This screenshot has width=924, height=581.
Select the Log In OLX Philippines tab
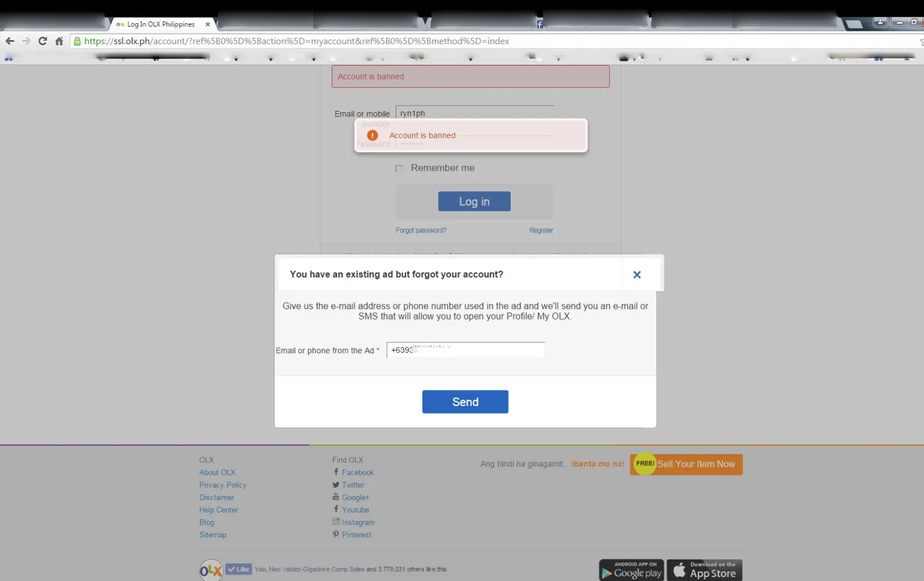161,24
